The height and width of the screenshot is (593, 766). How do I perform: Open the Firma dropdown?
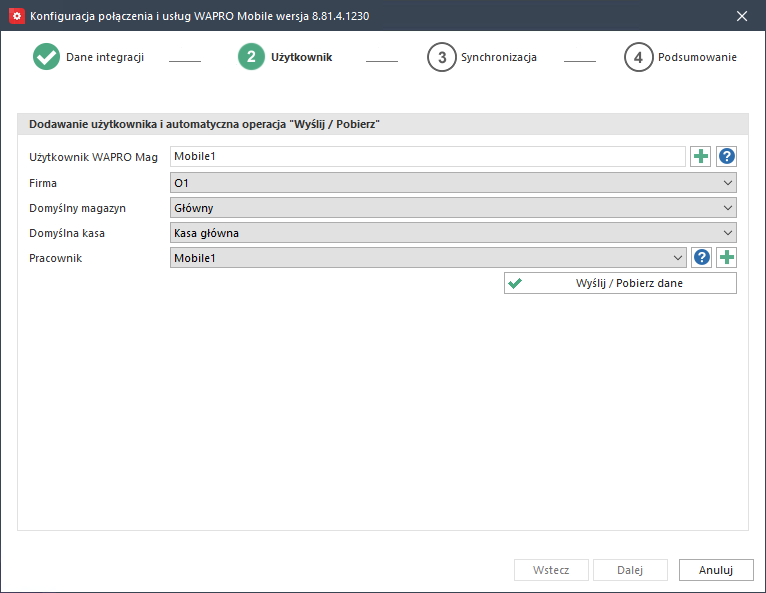click(x=453, y=183)
